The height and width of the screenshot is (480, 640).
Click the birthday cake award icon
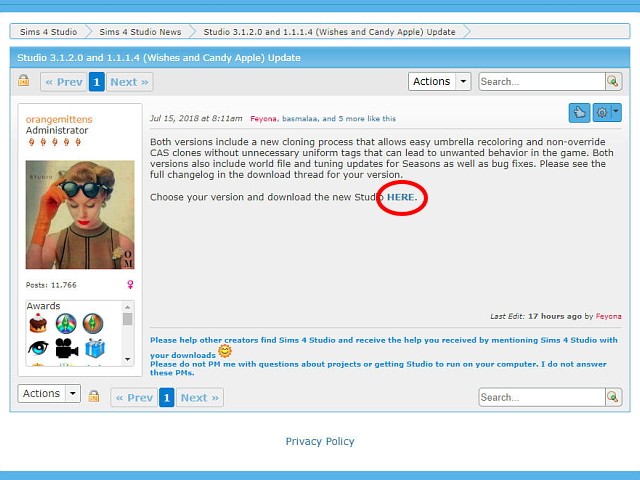(38, 323)
